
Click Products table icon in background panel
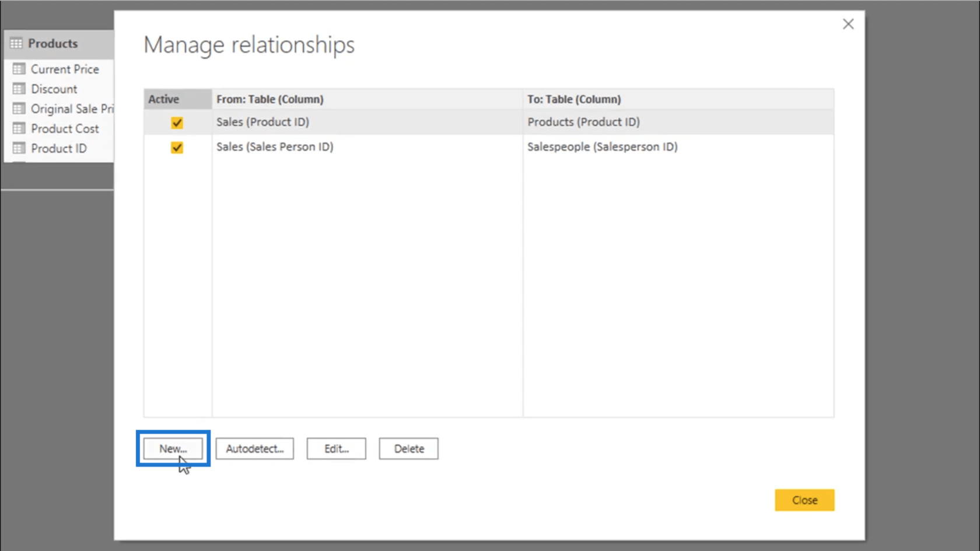pyautogui.click(x=16, y=43)
